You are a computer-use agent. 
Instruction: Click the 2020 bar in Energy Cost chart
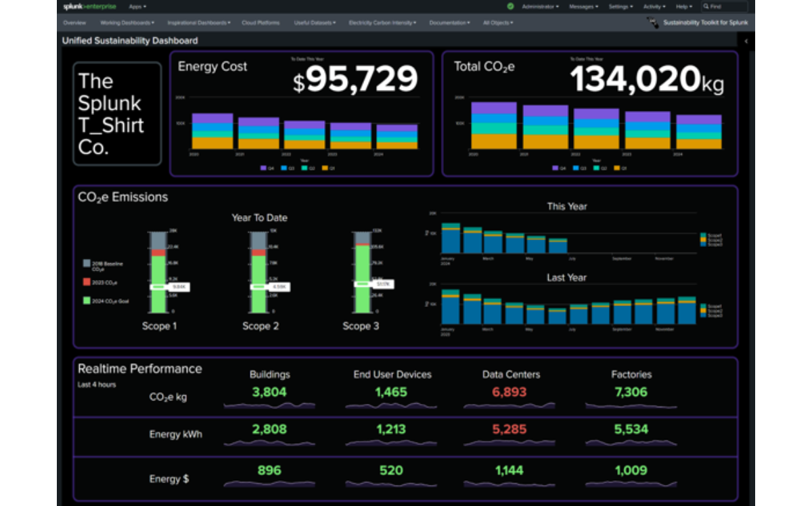tap(212, 131)
